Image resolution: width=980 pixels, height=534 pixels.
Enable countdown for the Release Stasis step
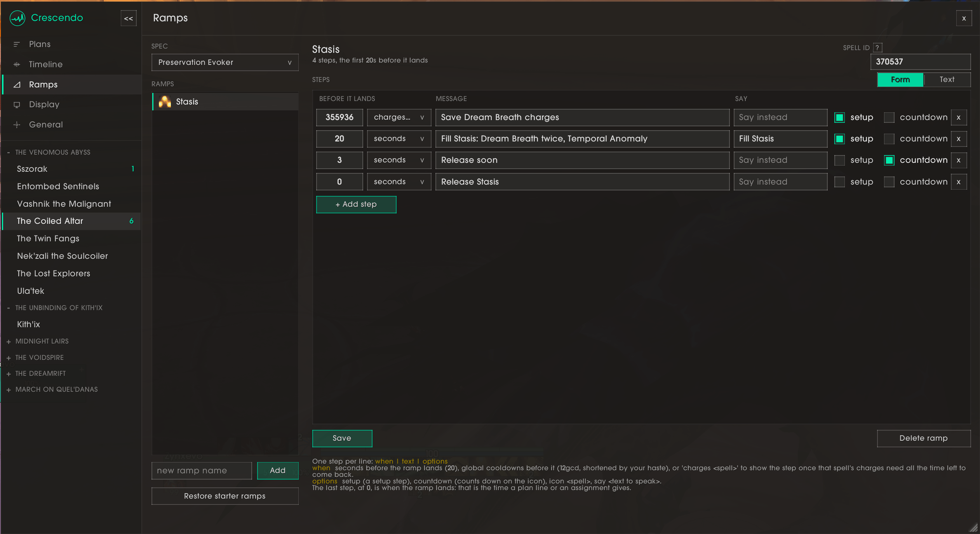(x=889, y=182)
